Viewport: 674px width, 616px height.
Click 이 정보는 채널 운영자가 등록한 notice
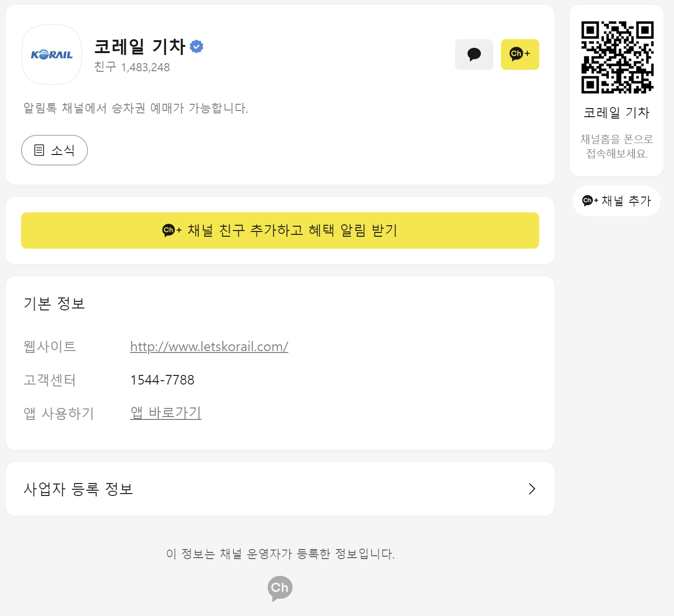(x=280, y=554)
